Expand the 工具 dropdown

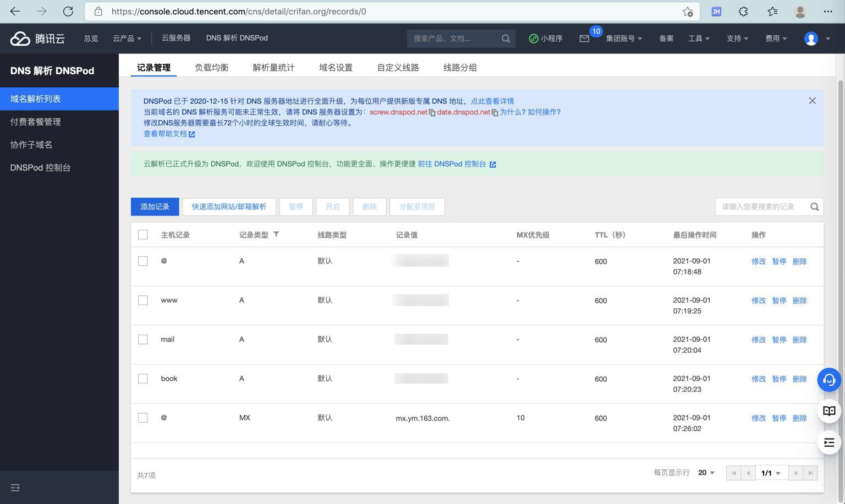click(x=699, y=38)
